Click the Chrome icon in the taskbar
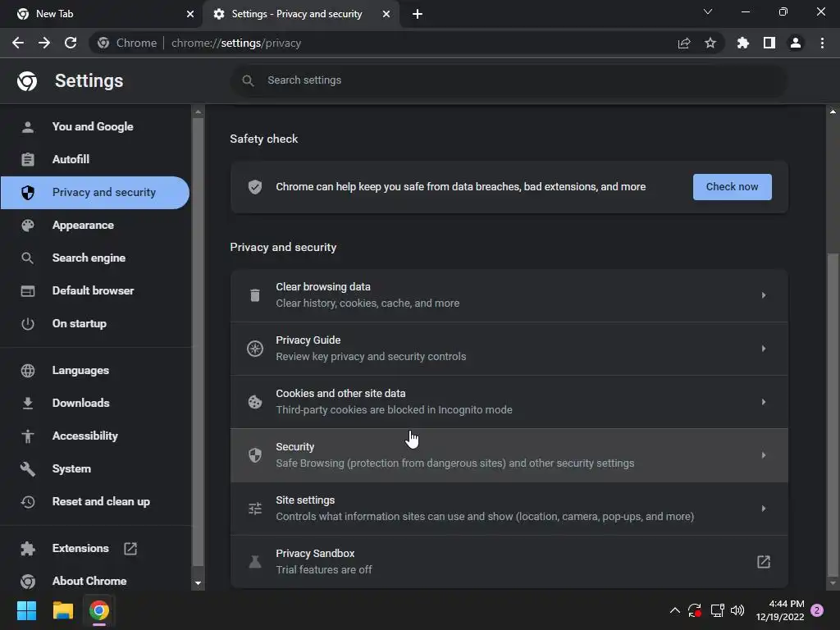Screen dimensions: 840x630 point(99,610)
